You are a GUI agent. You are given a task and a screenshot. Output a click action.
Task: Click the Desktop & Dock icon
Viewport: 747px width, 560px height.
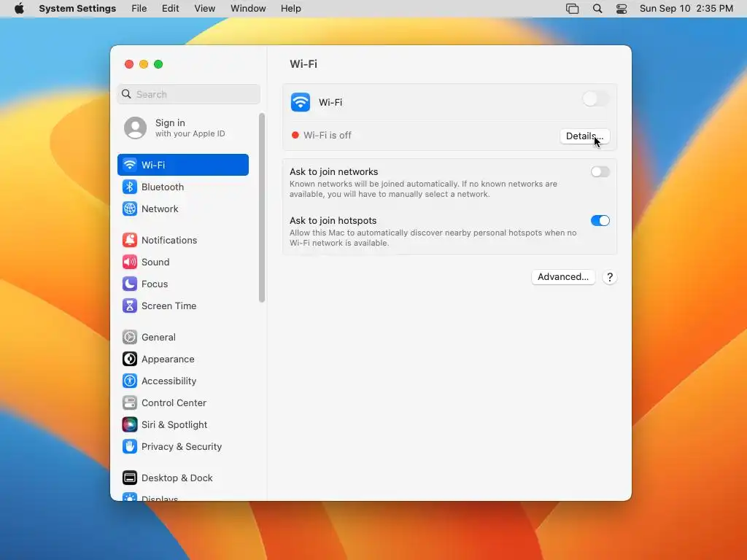130,478
